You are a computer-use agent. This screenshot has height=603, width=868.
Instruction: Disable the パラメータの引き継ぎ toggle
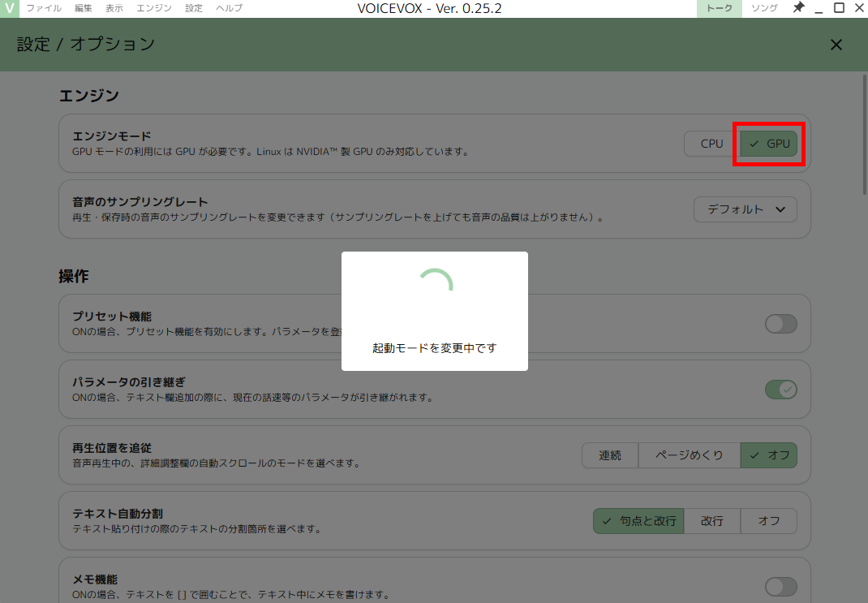[x=780, y=390]
